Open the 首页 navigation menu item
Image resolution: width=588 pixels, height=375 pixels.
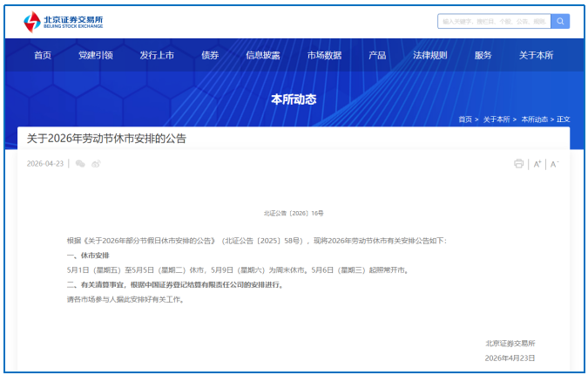(43, 55)
